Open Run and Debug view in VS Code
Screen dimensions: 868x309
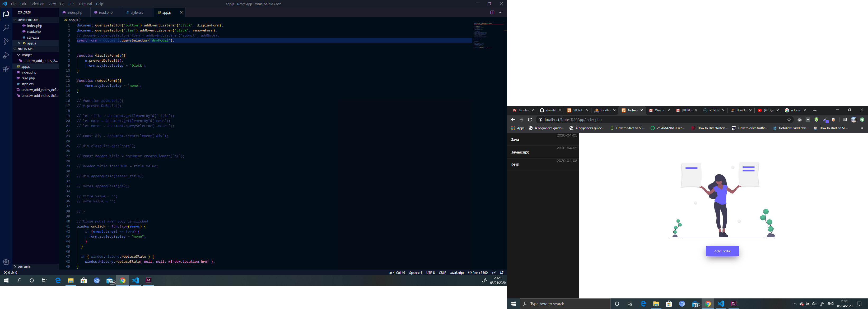6,55
